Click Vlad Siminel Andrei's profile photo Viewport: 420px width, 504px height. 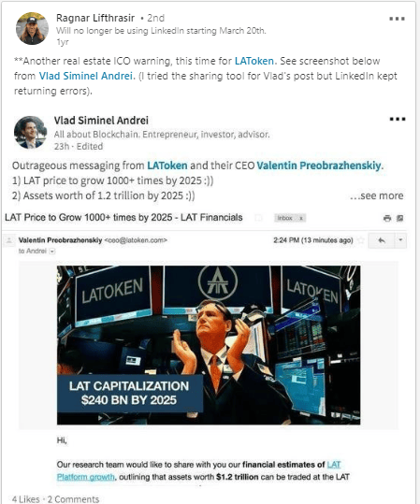click(x=30, y=133)
